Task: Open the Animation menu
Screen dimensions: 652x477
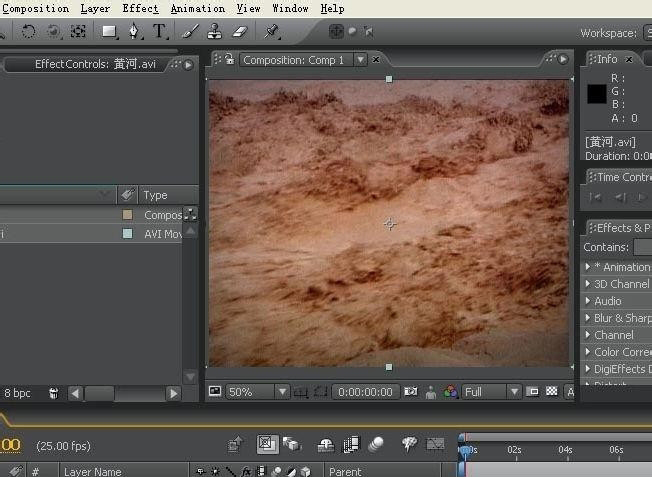Action: click(x=197, y=8)
